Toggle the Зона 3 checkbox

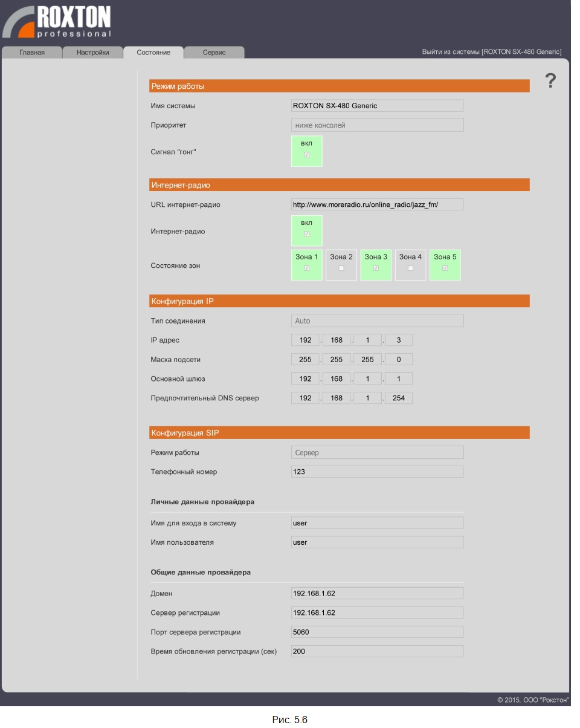click(x=376, y=268)
